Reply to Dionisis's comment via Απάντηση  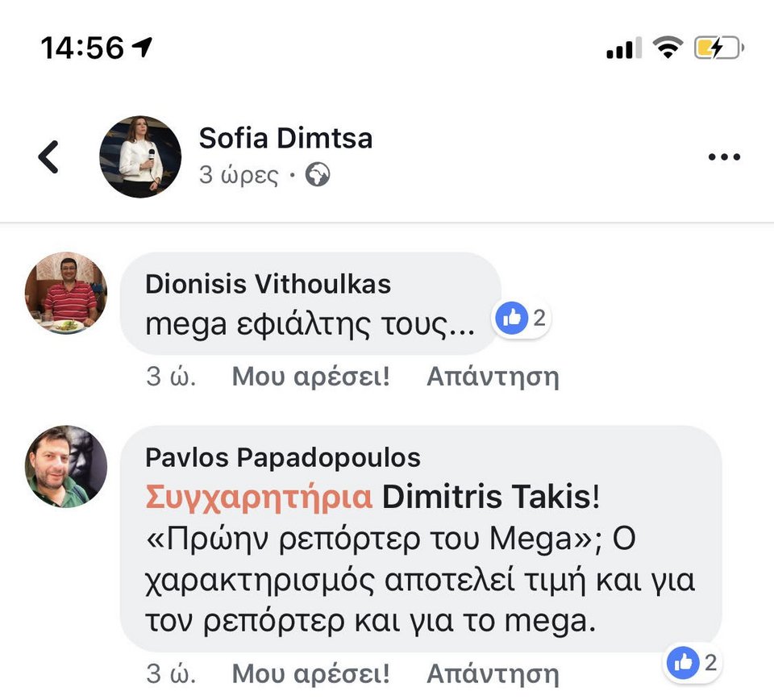492,377
